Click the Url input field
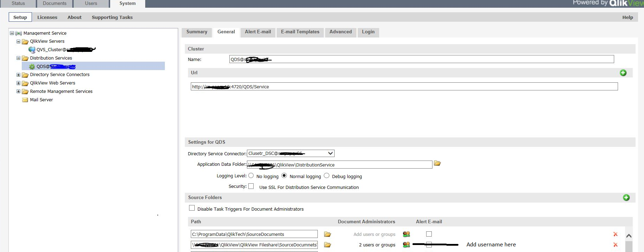Image resolution: width=644 pixels, height=252 pixels. click(x=404, y=87)
